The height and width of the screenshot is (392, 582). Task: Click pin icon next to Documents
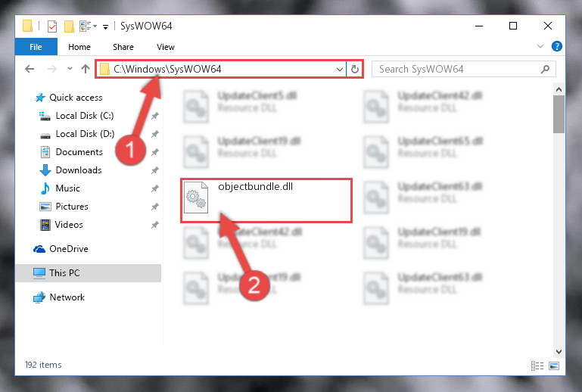click(155, 152)
